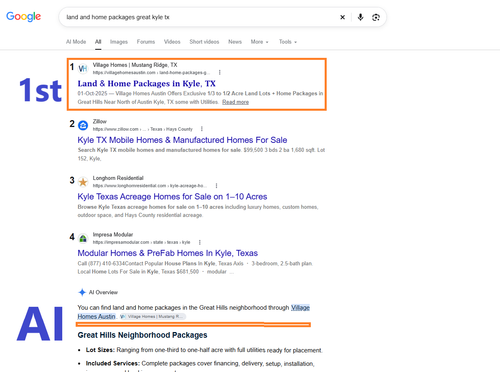Click the Google logo
The height and width of the screenshot is (372, 500).
click(23, 16)
